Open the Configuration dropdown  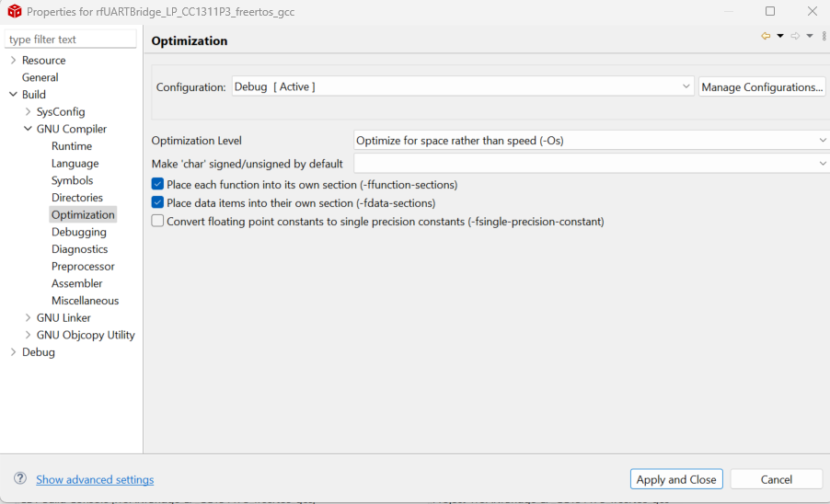click(463, 86)
